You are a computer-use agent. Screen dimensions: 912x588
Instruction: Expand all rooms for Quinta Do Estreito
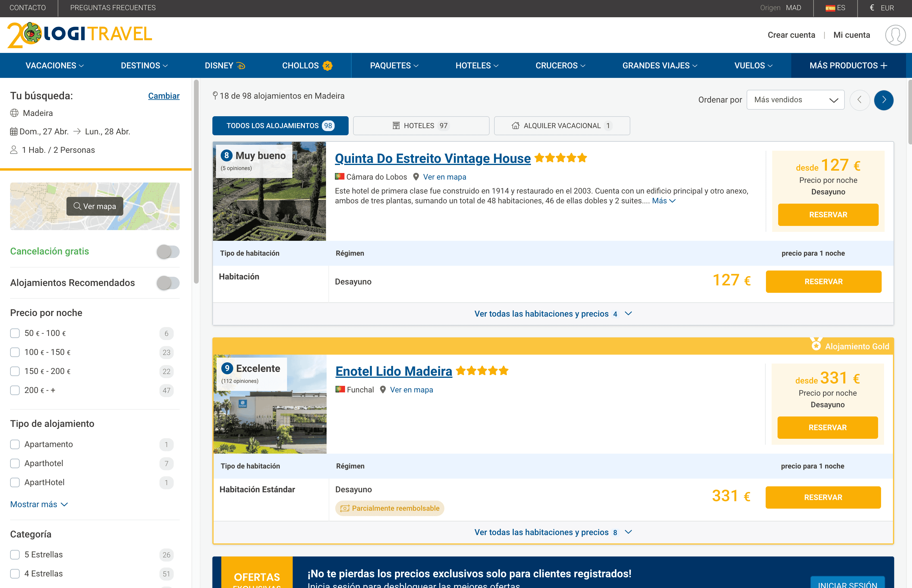(552, 314)
